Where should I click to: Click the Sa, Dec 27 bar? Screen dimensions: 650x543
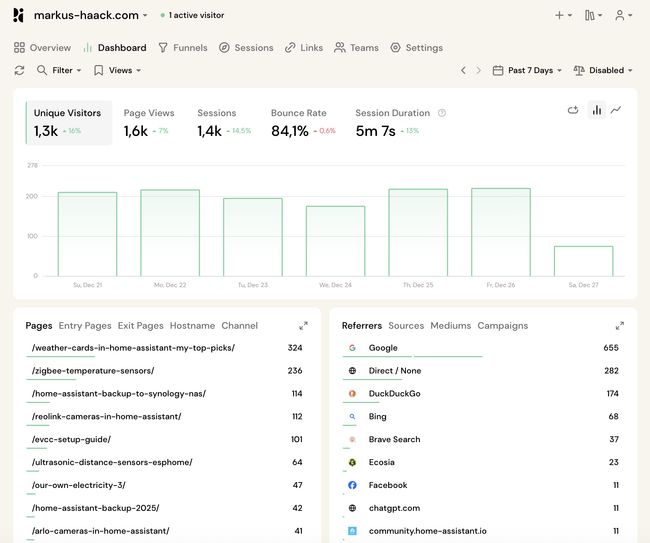click(583, 261)
